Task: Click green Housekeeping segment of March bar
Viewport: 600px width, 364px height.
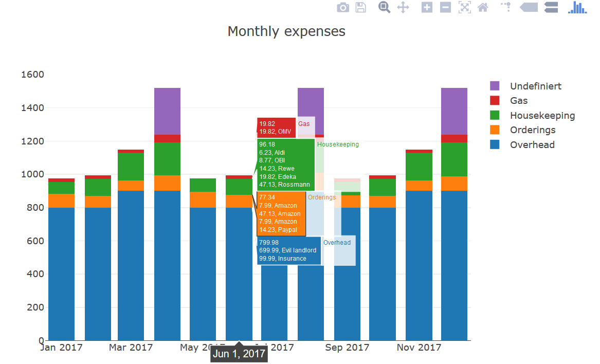Action: [131, 167]
